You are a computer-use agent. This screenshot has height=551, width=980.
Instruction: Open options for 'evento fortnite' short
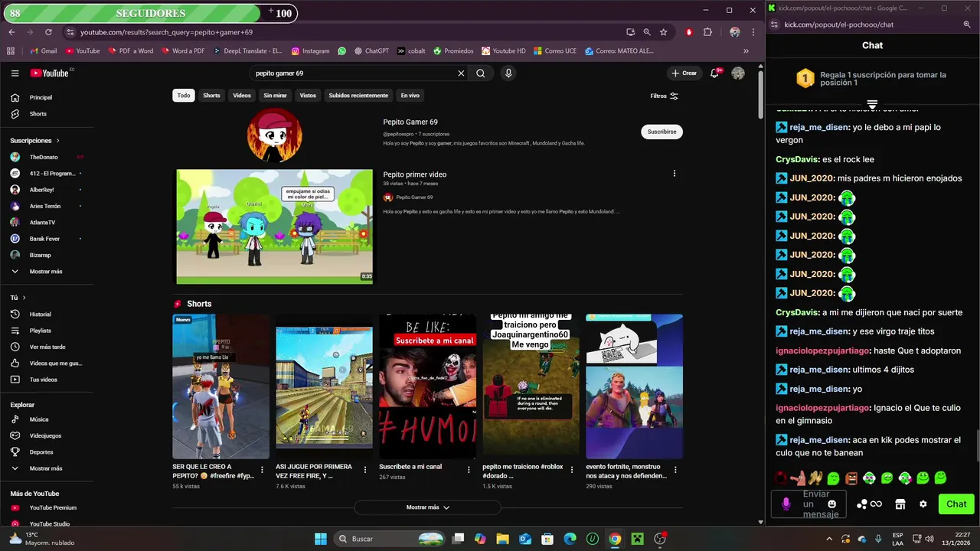click(675, 470)
